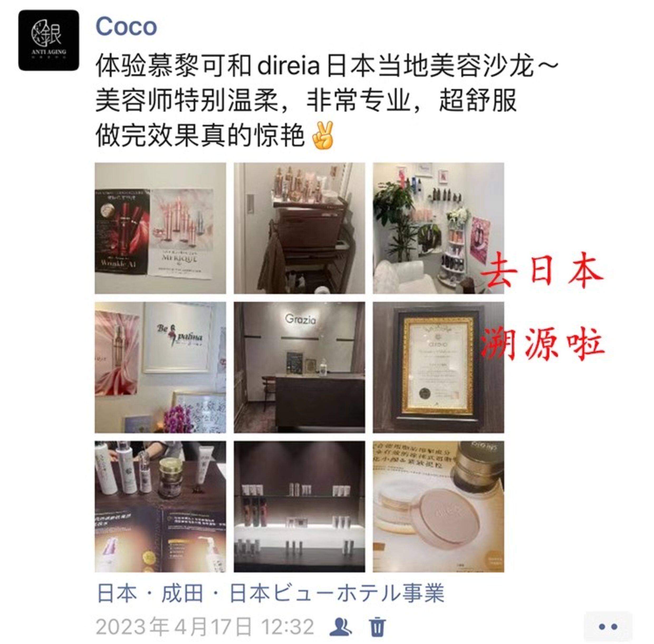
Task: Open the compact powder product photo
Action: coord(438,507)
